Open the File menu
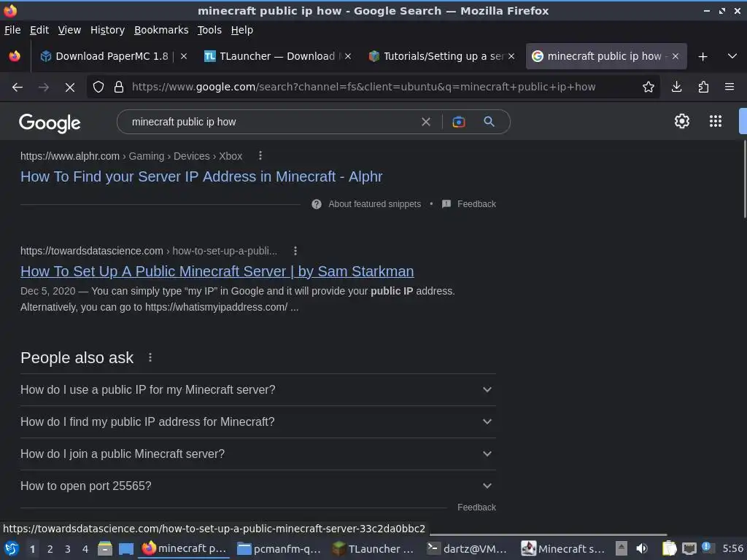 pos(12,30)
